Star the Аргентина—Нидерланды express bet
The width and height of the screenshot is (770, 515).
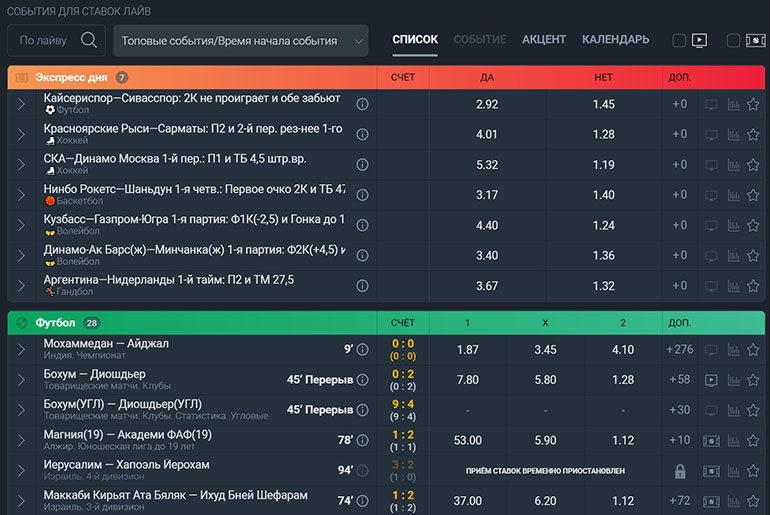(x=753, y=286)
